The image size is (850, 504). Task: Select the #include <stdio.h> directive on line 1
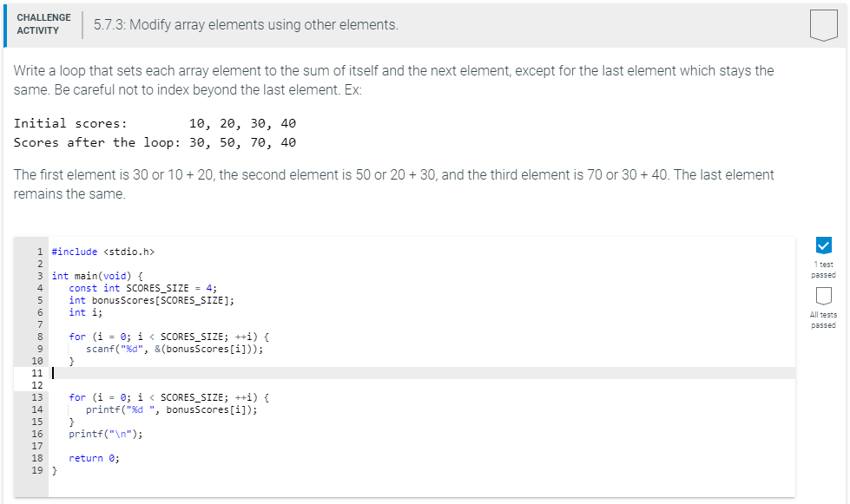(104, 251)
